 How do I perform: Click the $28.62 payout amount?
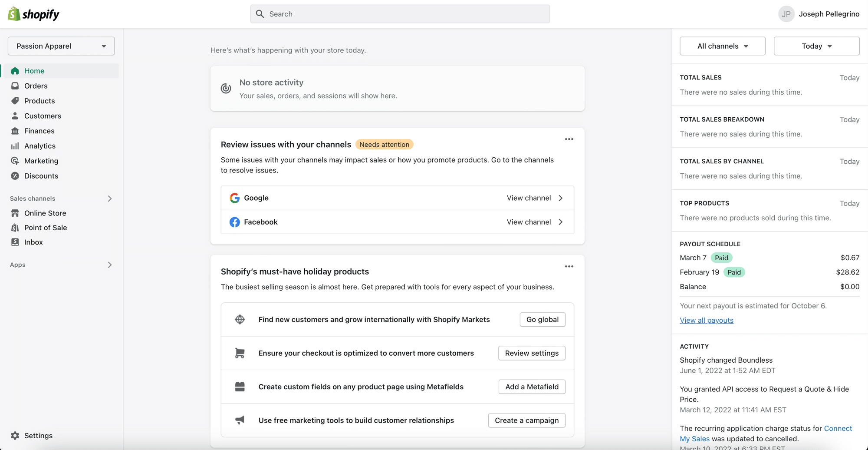pyautogui.click(x=848, y=272)
